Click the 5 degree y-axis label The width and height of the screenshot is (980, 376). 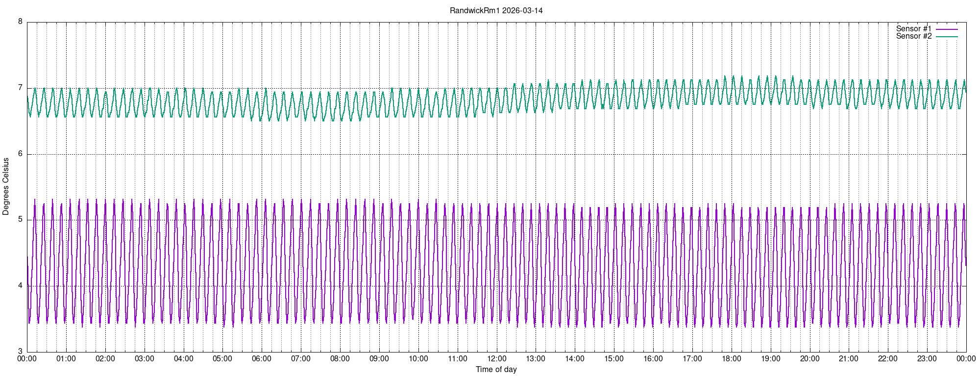(x=20, y=220)
